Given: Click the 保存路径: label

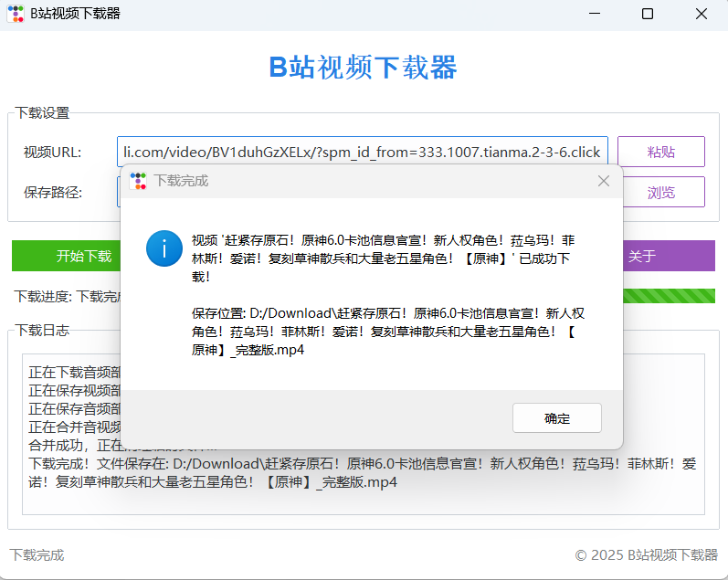Looking at the screenshot, I should [53, 192].
